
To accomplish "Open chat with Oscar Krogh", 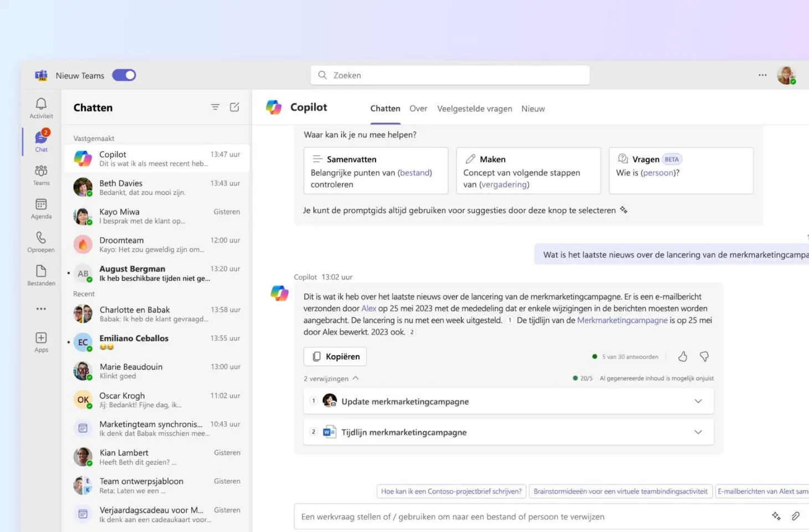I will pos(157,400).
